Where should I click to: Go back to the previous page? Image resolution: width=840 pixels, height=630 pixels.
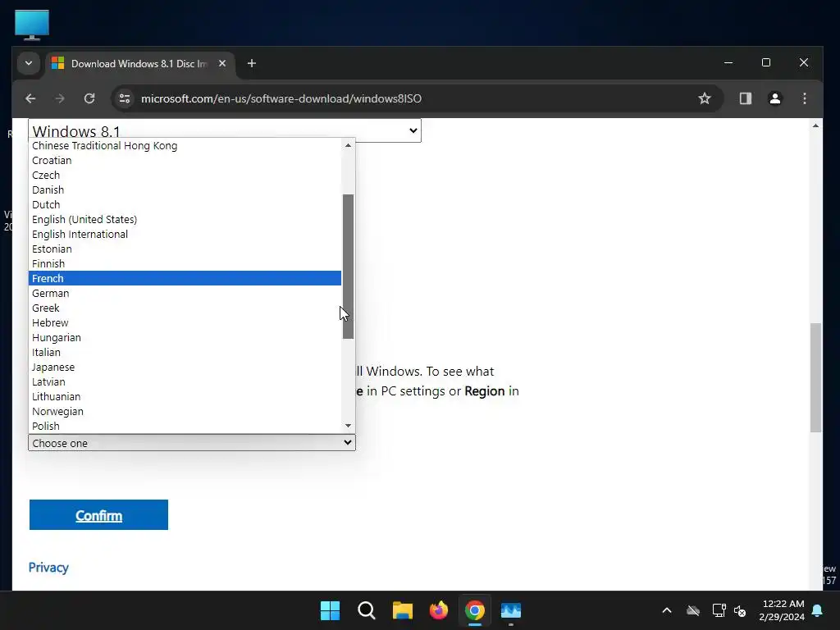pos(30,98)
